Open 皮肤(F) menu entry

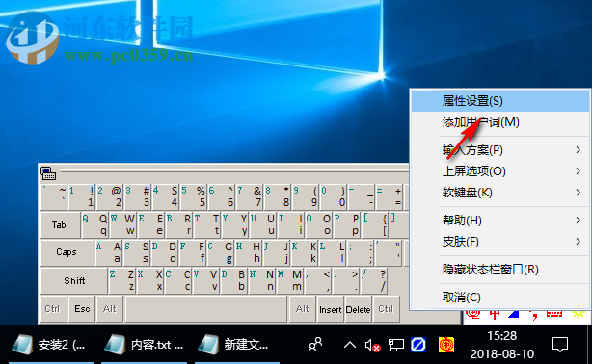coord(500,242)
